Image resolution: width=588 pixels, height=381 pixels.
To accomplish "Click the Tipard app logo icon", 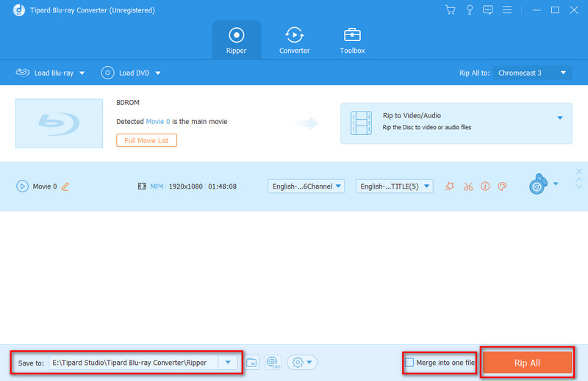I will point(19,10).
